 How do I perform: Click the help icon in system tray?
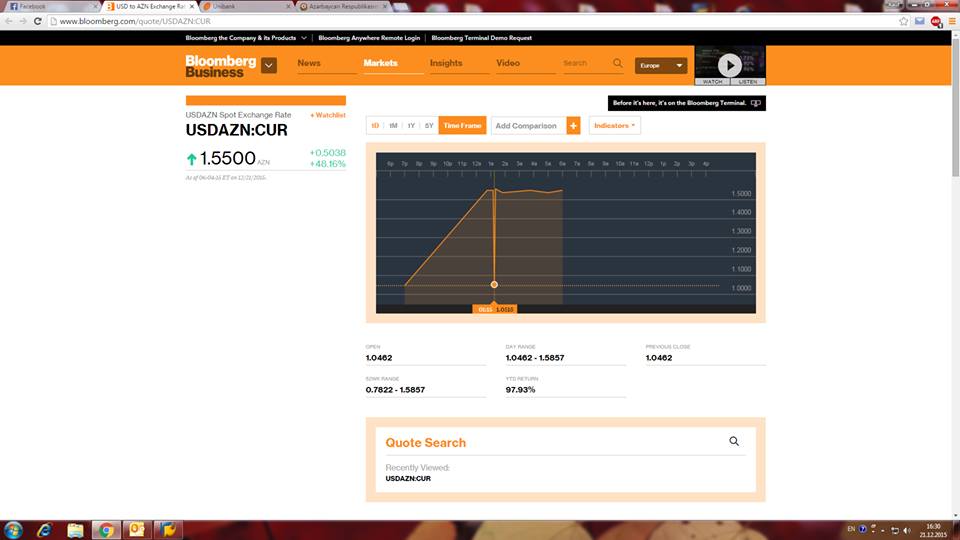[862, 529]
